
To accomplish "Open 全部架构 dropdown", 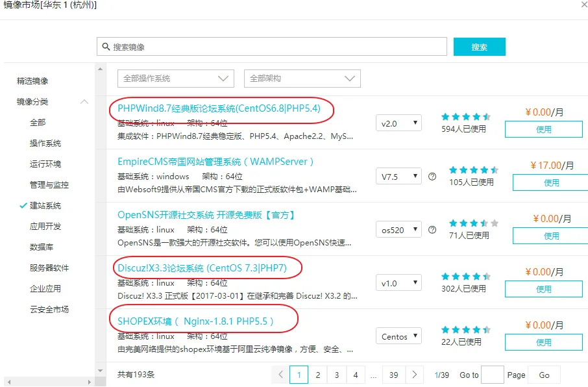I will (302, 79).
